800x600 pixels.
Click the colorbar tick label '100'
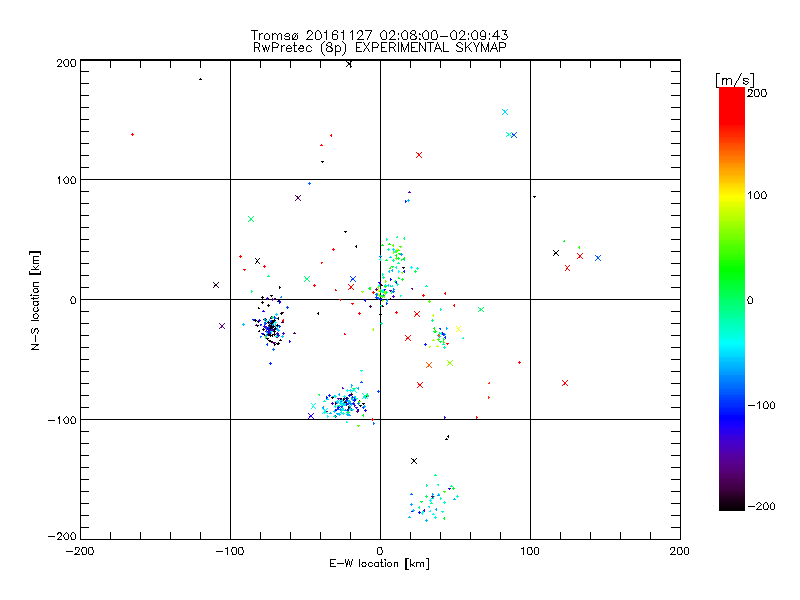(x=757, y=195)
